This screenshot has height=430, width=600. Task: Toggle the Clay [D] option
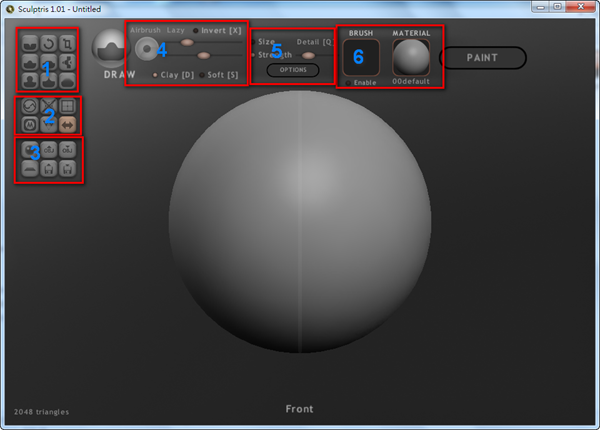point(173,75)
